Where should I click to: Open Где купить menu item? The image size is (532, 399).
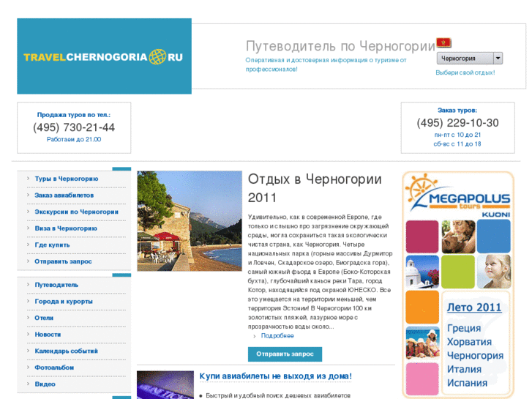[x=52, y=245]
